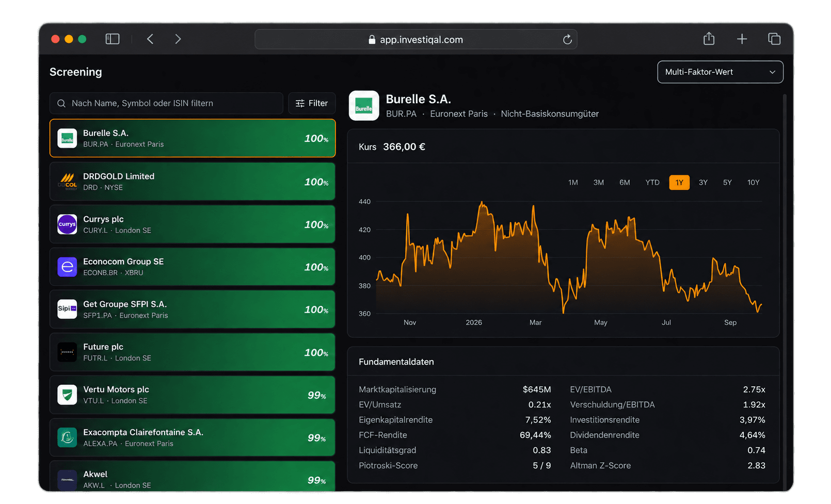This screenshot has width=831, height=504.
Task: Switch chart to 3Y range
Action: (703, 183)
